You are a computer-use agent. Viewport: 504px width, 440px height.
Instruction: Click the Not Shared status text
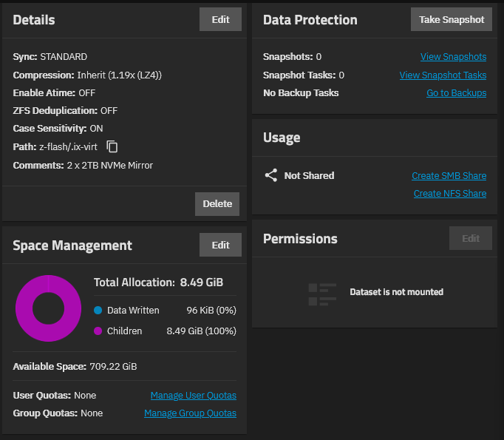[309, 175]
